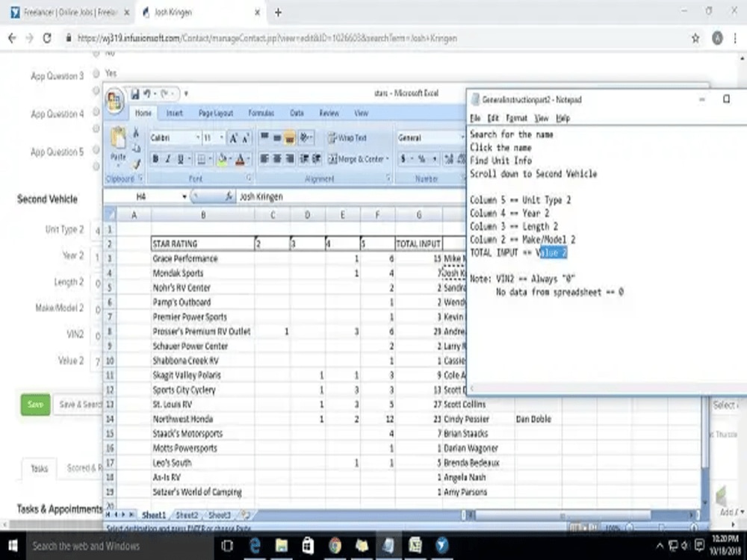
Task: Click the Shrink Font icon
Action: click(246, 138)
